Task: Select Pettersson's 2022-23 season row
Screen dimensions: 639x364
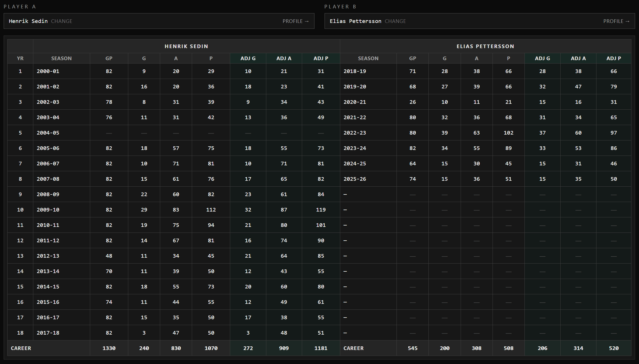Action: click(355, 133)
